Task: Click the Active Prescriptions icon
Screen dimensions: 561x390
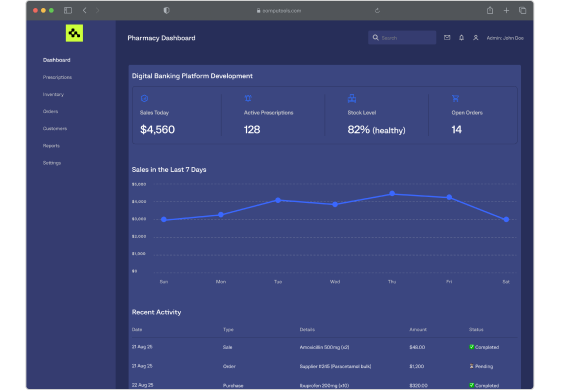Action: (248, 98)
